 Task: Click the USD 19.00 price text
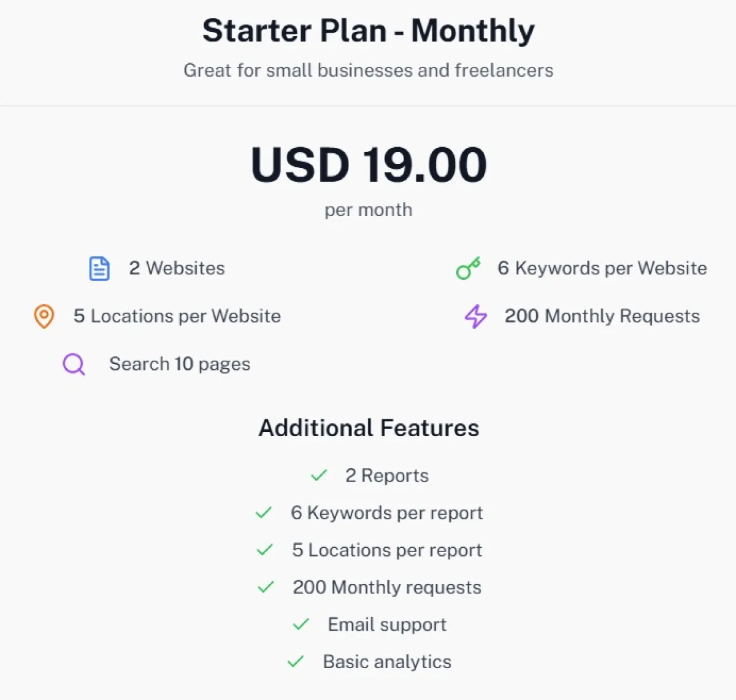(x=369, y=165)
